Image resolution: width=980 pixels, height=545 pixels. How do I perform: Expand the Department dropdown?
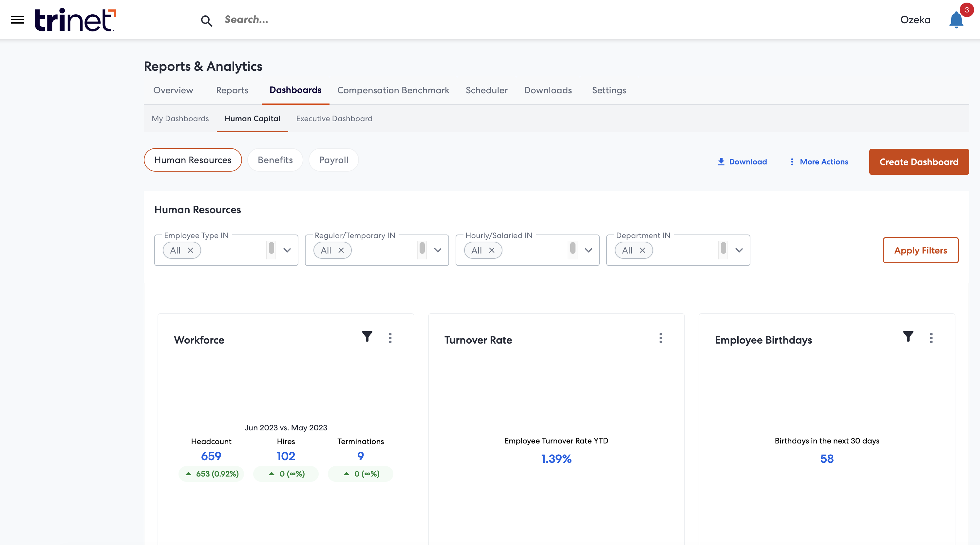click(x=739, y=250)
